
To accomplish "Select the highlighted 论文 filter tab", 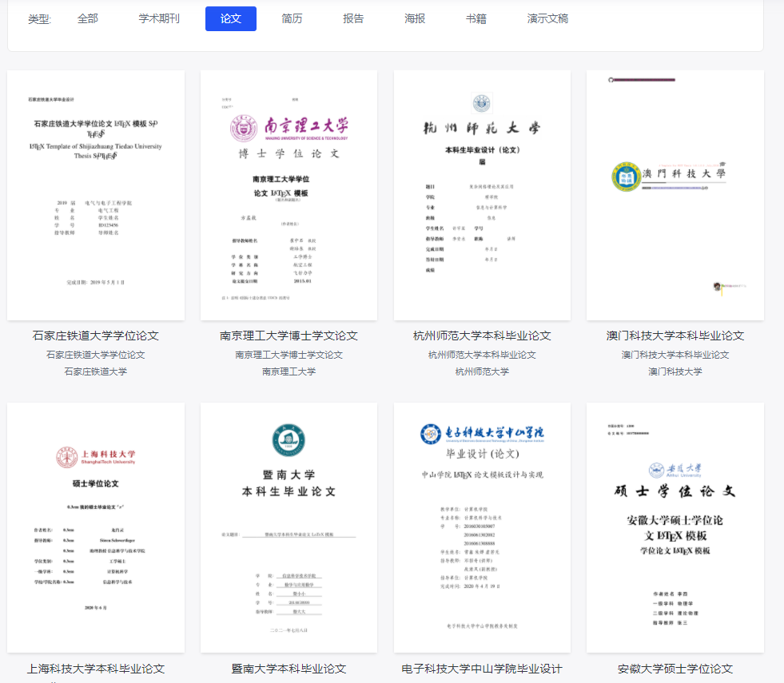I will 231,19.
